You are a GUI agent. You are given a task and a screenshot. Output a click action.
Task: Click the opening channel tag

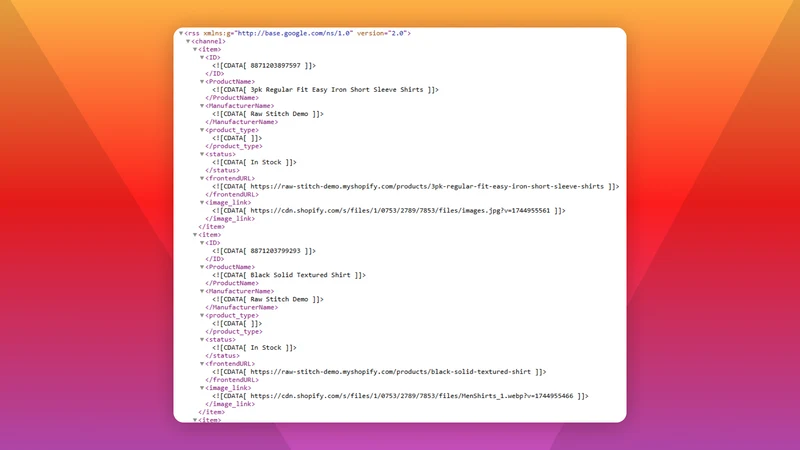point(209,41)
